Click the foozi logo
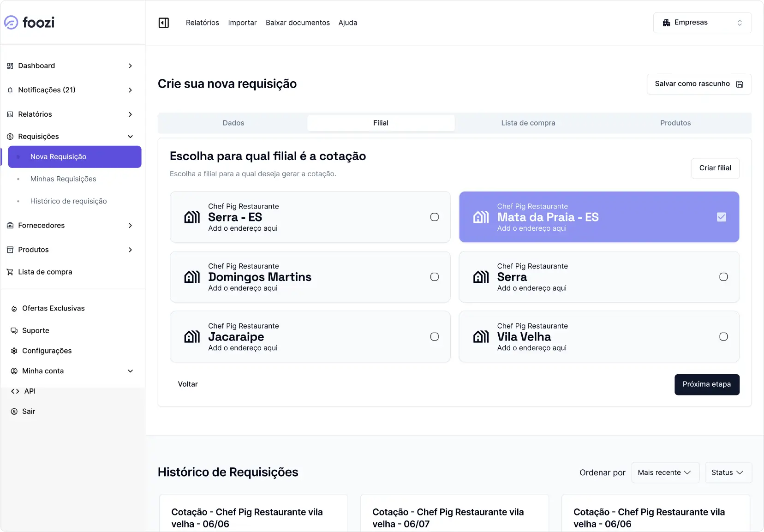 tap(30, 22)
